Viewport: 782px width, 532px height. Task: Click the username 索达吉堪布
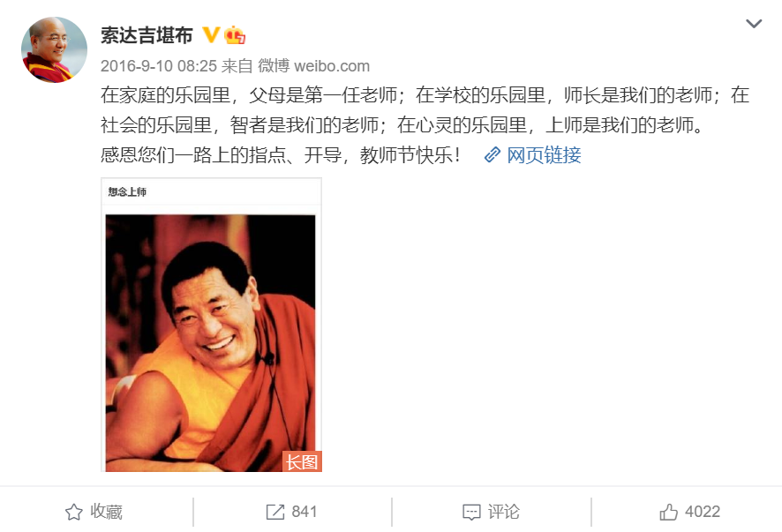(147, 35)
